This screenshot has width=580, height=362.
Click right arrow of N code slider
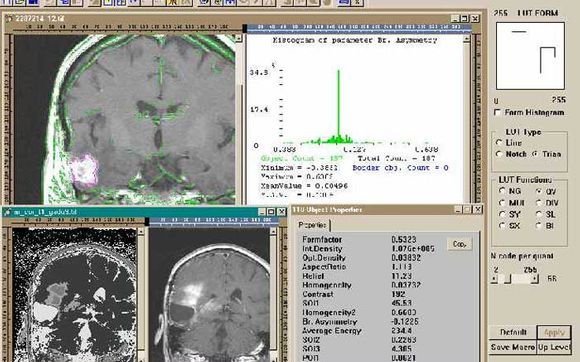[x=535, y=279]
